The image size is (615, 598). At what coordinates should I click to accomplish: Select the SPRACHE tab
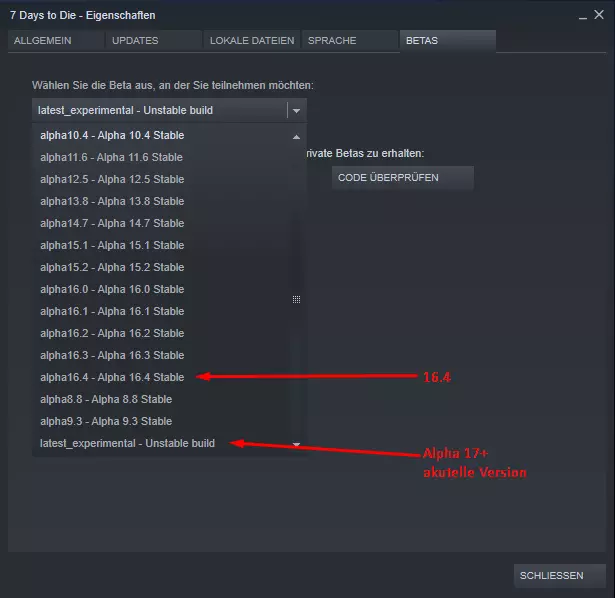click(350, 41)
